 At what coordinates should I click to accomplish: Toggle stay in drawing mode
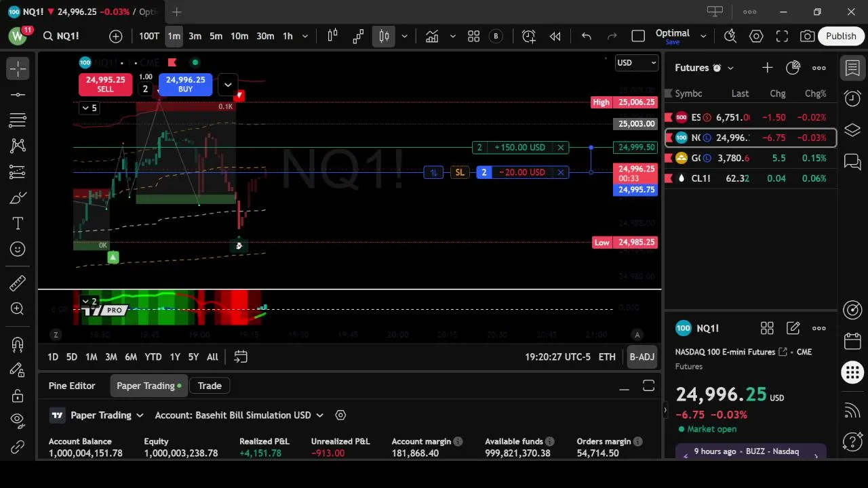coord(18,370)
